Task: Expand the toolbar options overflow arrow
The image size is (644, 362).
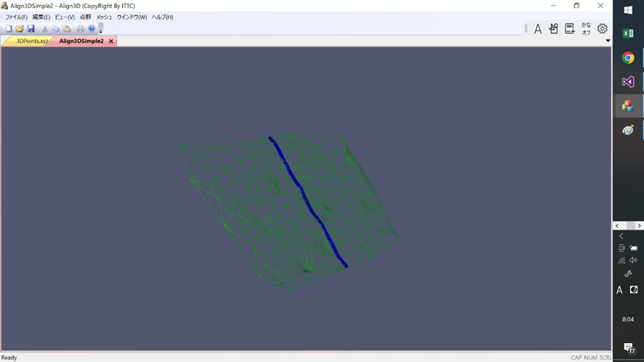Action: (x=100, y=29)
